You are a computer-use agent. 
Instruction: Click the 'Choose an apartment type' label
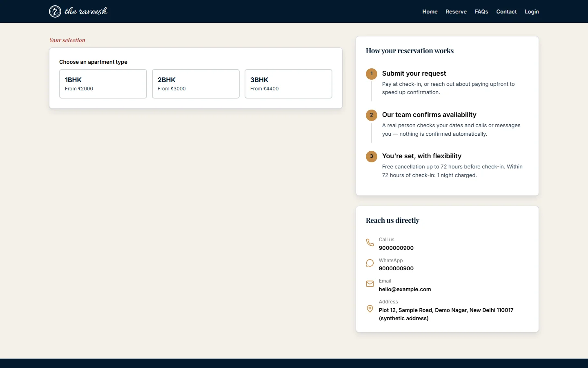coord(93,62)
